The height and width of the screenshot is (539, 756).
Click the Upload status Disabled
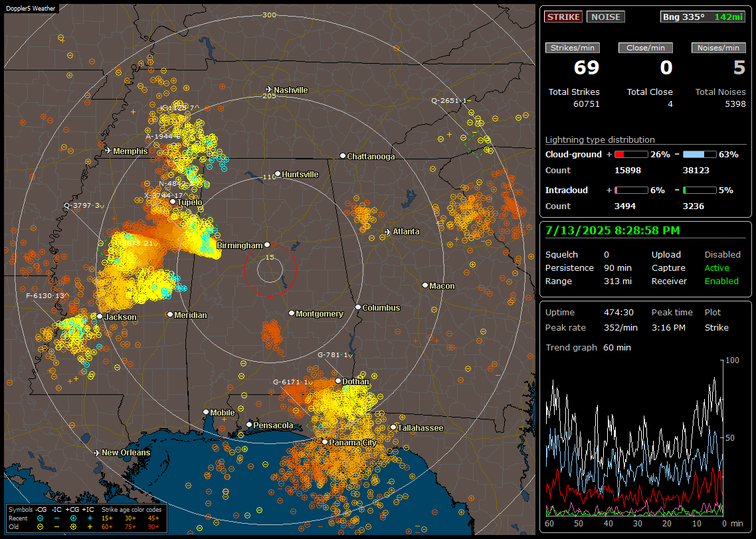pyautogui.click(x=722, y=255)
